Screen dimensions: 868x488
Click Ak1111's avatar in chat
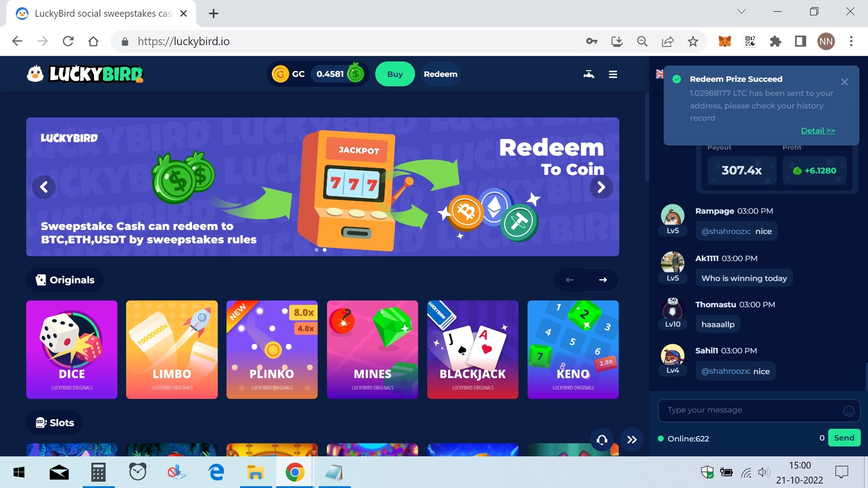(x=673, y=263)
